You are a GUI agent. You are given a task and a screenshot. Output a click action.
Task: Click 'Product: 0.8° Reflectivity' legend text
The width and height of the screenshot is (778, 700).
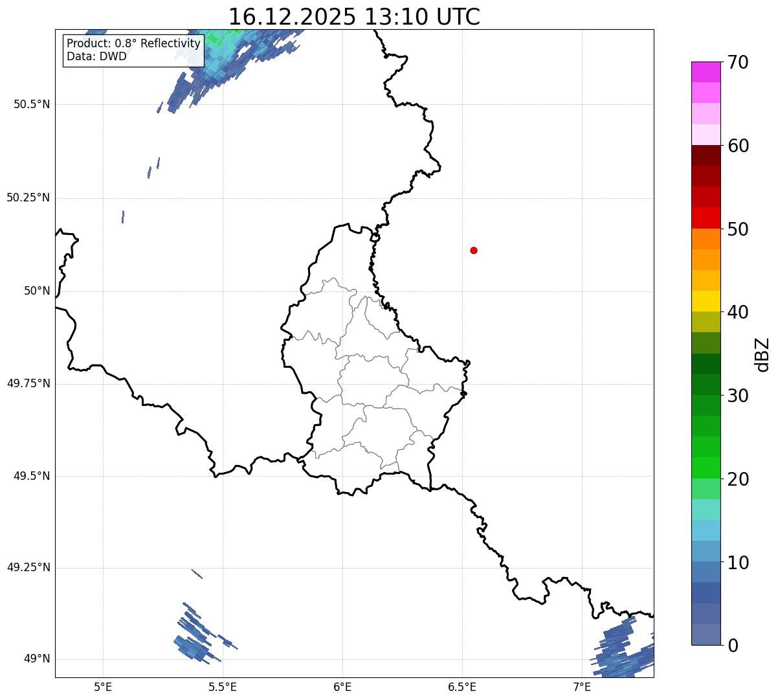point(134,43)
